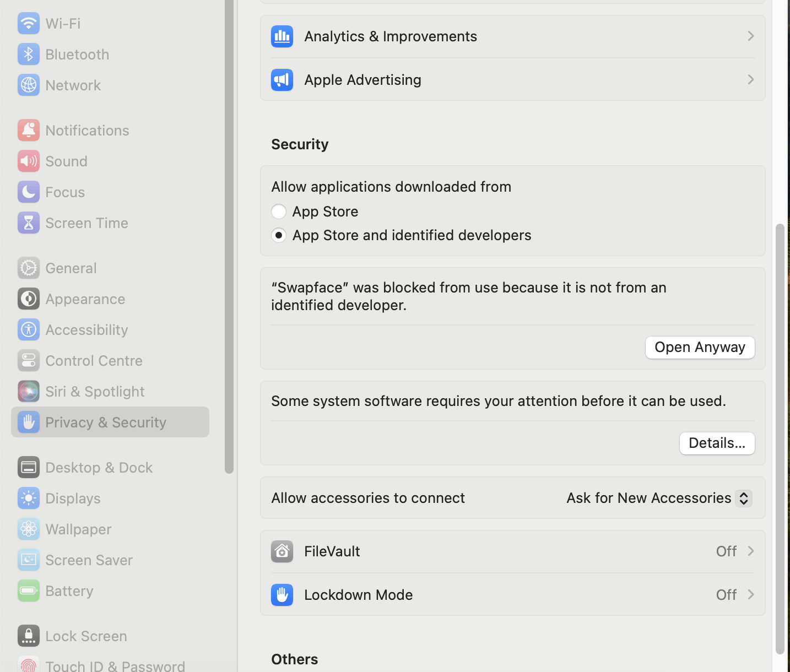Click the Lockdown Mode Off status
The width and height of the screenshot is (790, 672).
[x=726, y=595]
